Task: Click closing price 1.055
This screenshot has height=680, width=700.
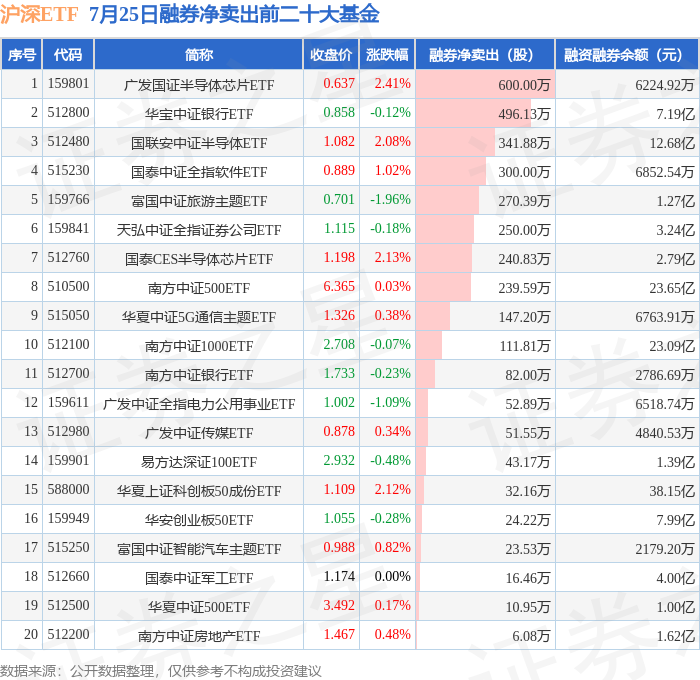Action: point(339,519)
